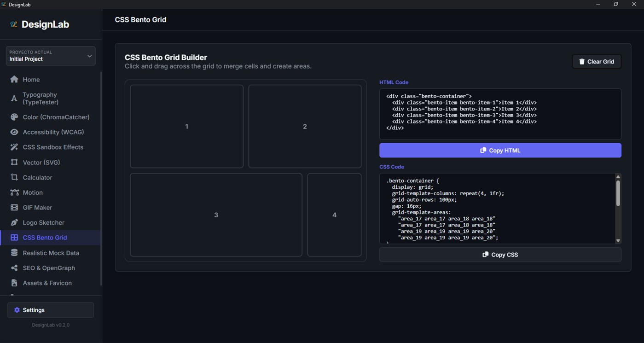Click the "CSS Bento Grid Builder" heading
The image size is (644, 343).
pyautogui.click(x=166, y=58)
